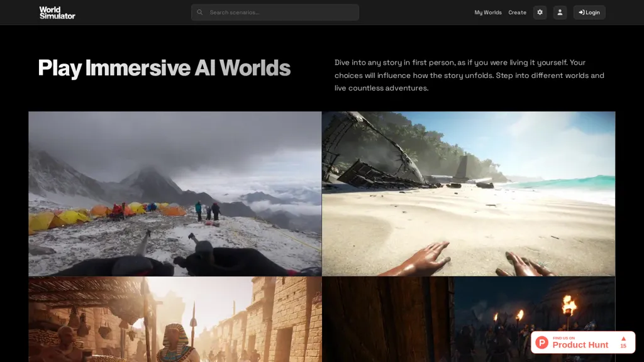Select the ancient Egypt street scenario
Viewport: 644px width, 362px height.
tap(175, 321)
